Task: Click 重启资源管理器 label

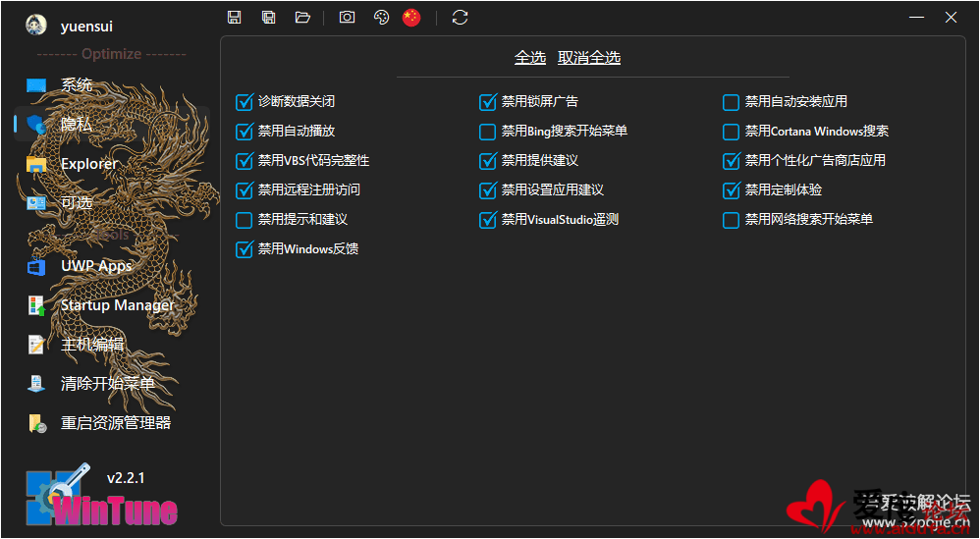Action: pyautogui.click(x=116, y=423)
